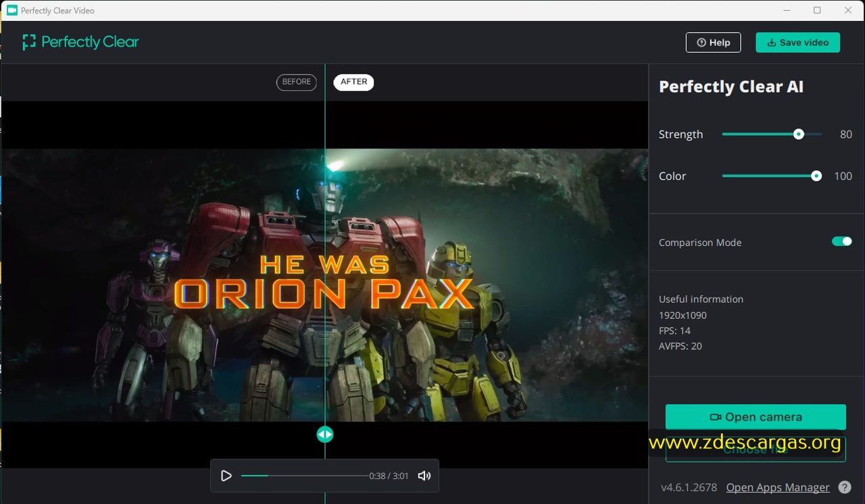Click the Color value 100
Screen dimensions: 865x504
point(843,176)
